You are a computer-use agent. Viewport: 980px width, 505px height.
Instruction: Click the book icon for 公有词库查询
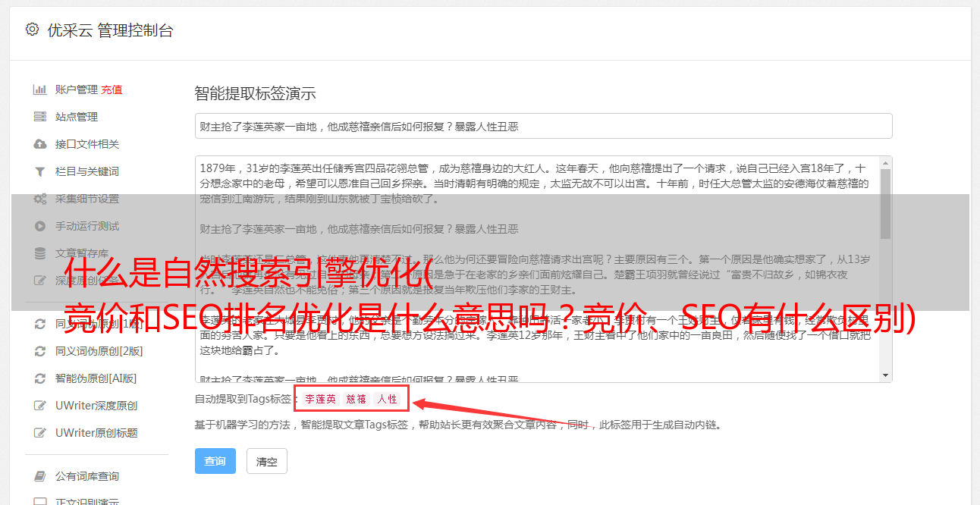[x=40, y=476]
